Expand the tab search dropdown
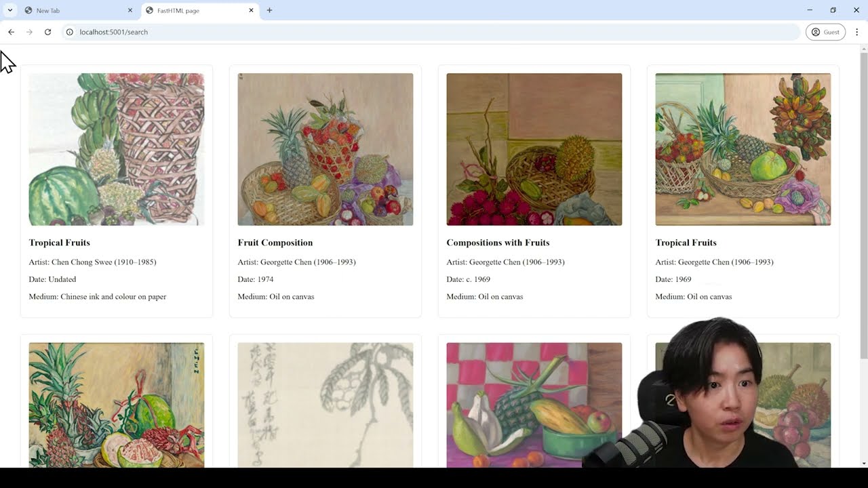 pyautogui.click(x=9, y=10)
